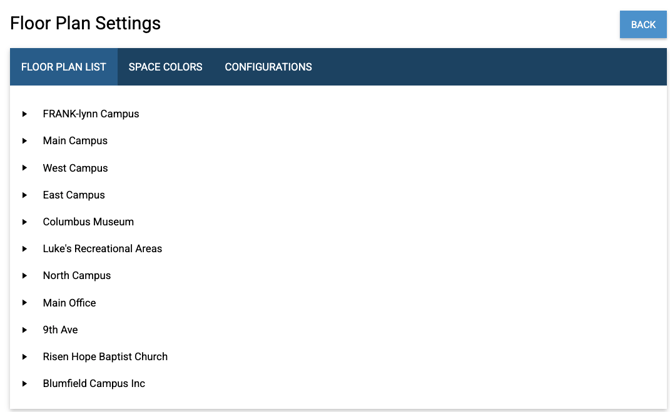Click the Back button
The height and width of the screenshot is (412, 670).
[643, 25]
